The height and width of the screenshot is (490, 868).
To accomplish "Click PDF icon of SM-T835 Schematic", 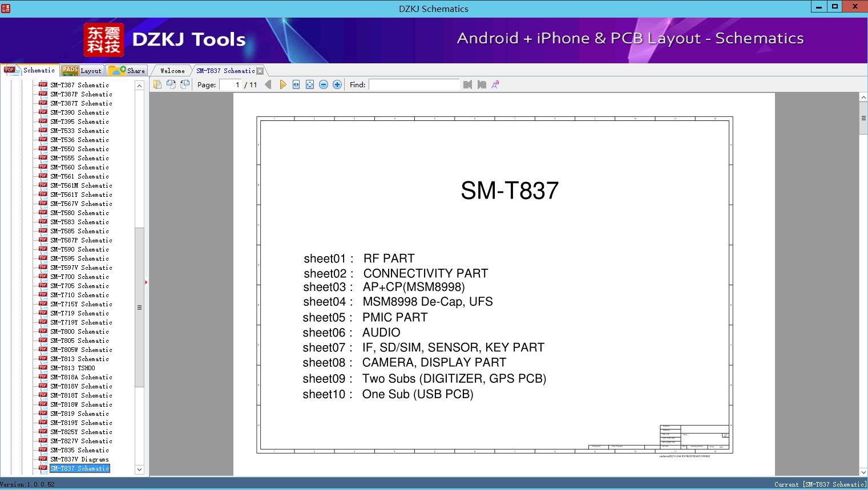I will pyautogui.click(x=43, y=449).
